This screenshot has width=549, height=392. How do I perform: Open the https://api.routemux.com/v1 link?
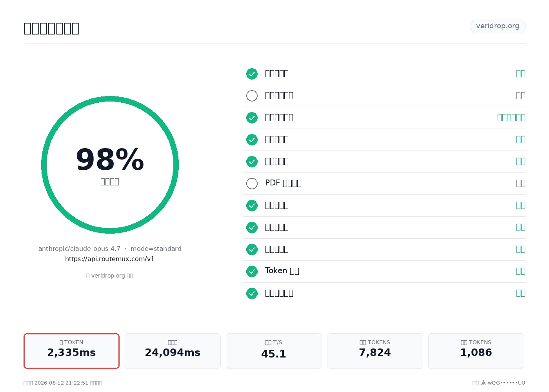(110, 259)
